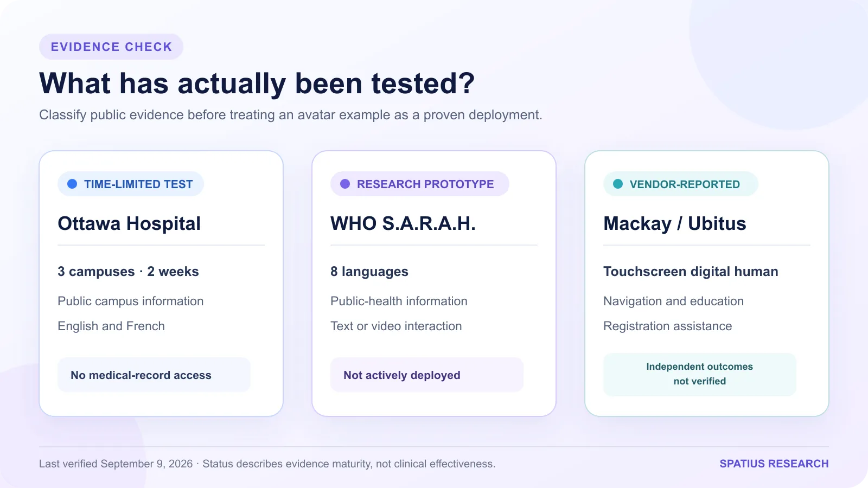Click the VENDOR-REPORTED badge text
This screenshot has width=868, height=488.
click(685, 184)
